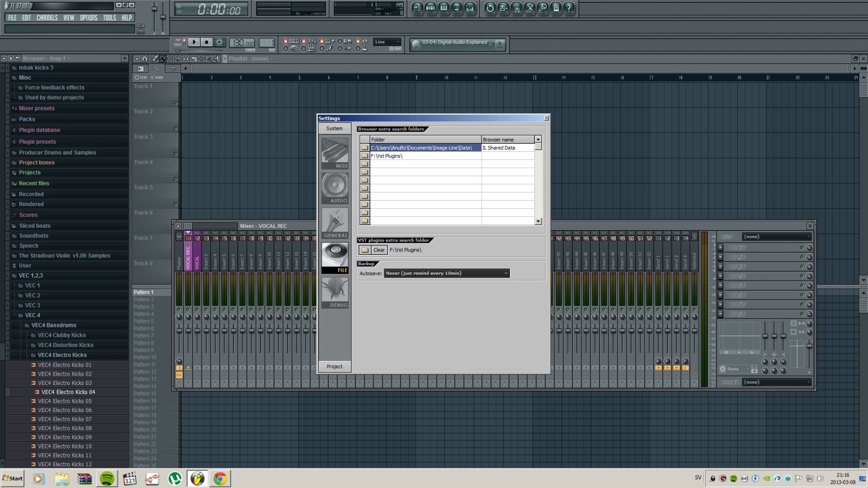Click the Render to audio file icon
The height and width of the screenshot is (488, 868).
516,8
